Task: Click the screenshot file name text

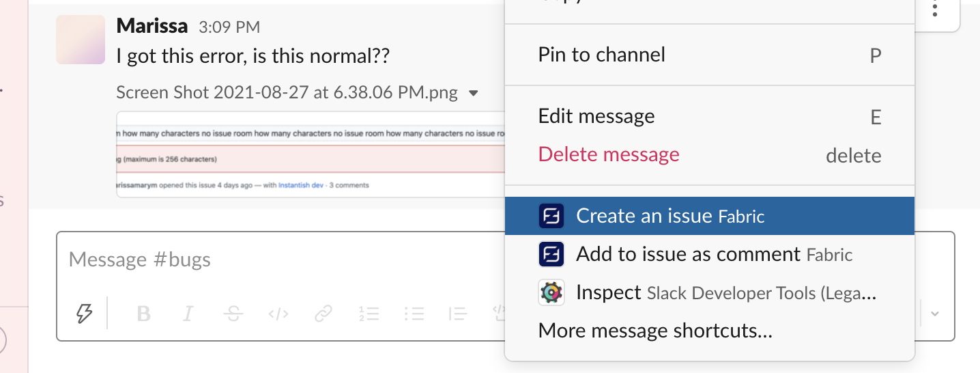Action: 287,93
